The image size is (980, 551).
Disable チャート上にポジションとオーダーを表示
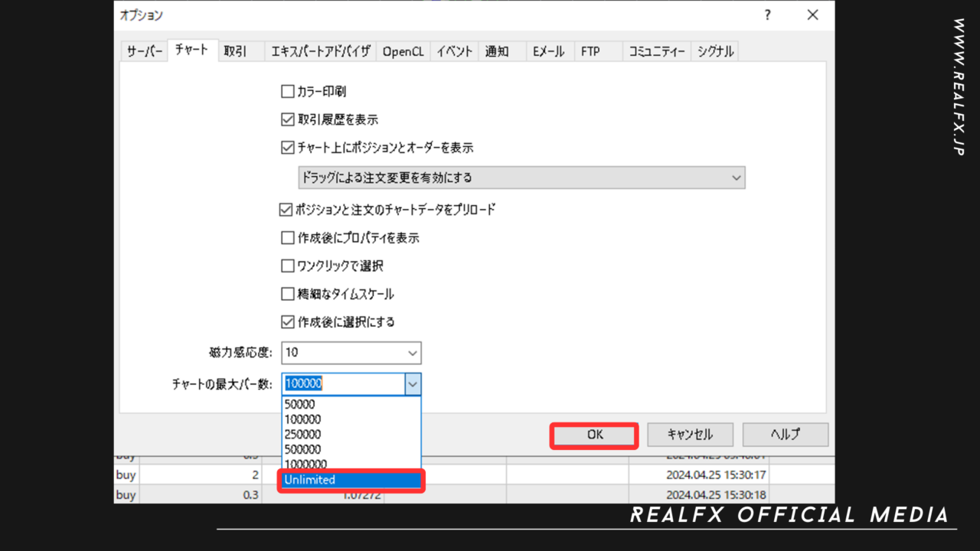click(x=288, y=147)
